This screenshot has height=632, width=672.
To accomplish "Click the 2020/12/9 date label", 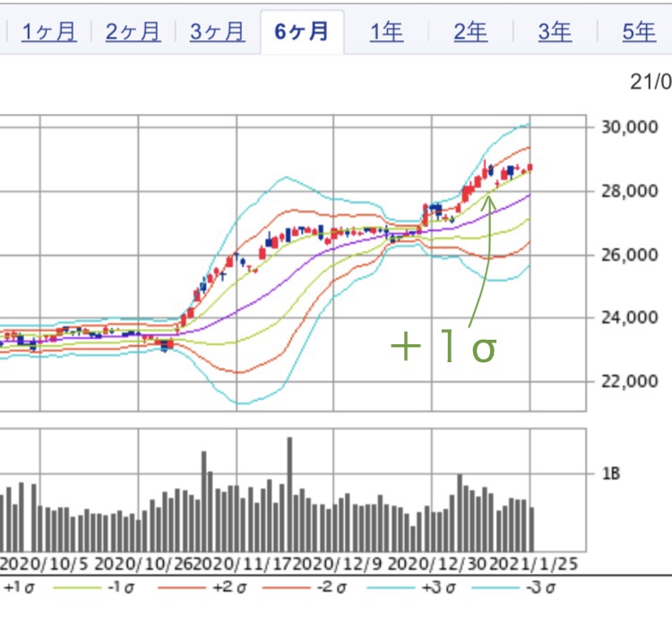I will (336, 564).
